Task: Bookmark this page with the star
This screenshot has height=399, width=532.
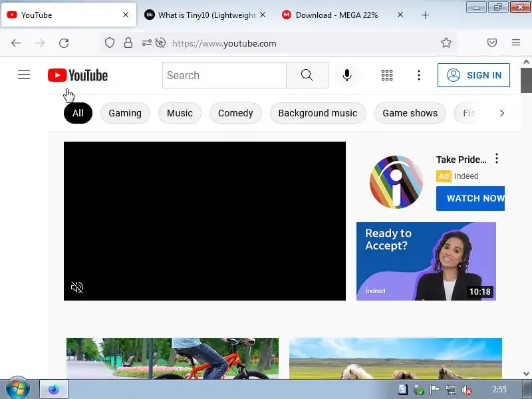Action: 446,43
